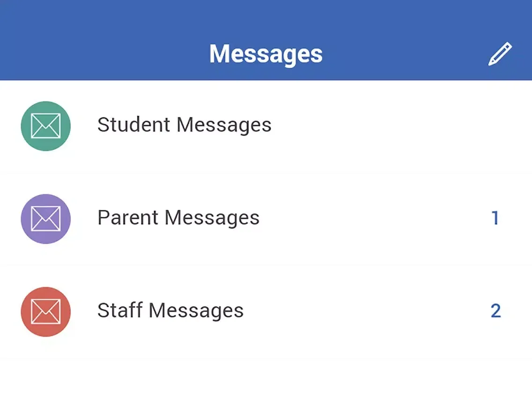Open the Student Messages label
The image size is (532, 399).
[x=184, y=125]
